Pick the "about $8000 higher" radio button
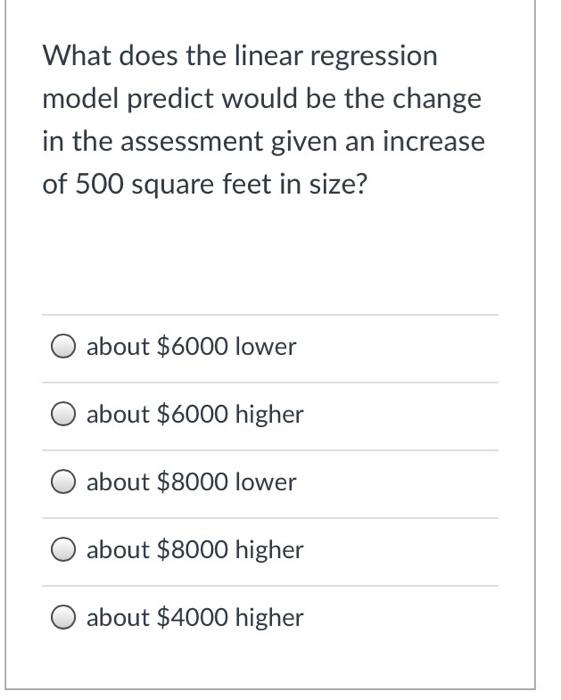Screen dimensions: 561x700 (x=63, y=550)
